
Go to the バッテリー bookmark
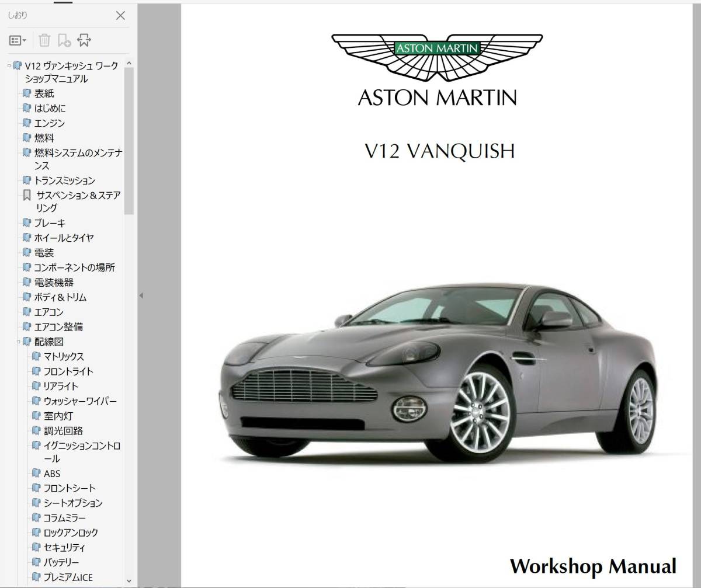(61, 562)
